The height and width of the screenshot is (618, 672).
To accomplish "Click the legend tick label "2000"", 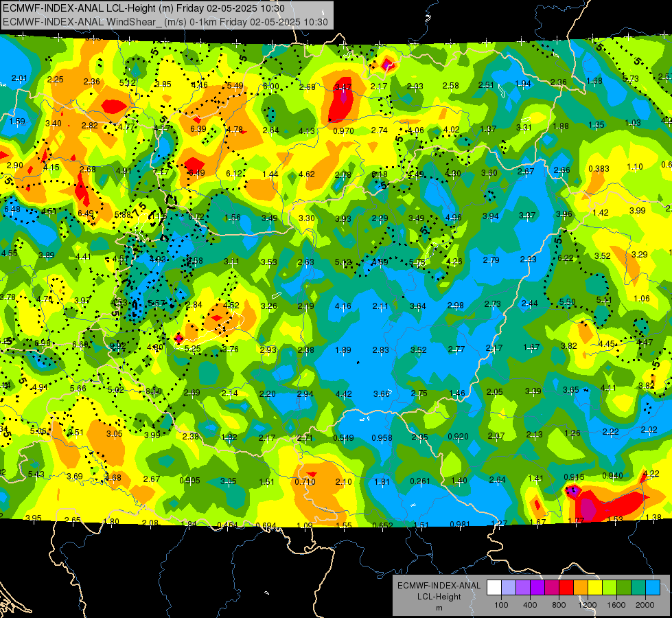I will click(645, 605).
